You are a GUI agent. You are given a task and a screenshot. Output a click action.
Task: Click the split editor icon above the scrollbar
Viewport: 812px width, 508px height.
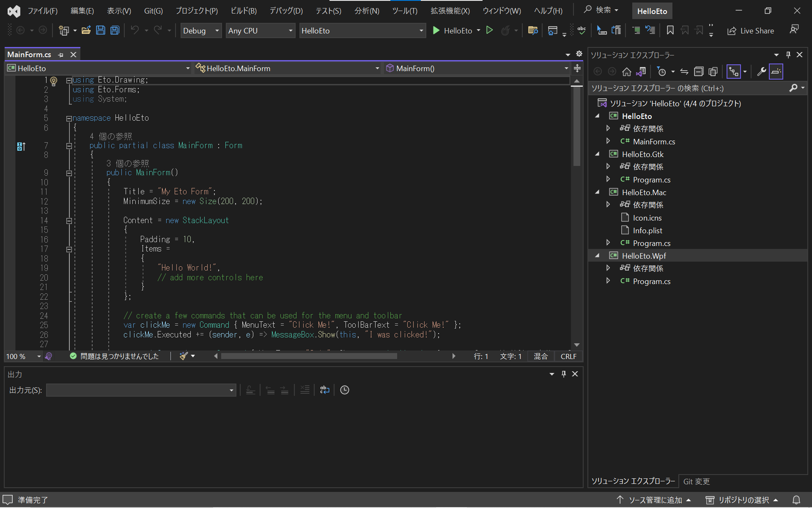[577, 68]
